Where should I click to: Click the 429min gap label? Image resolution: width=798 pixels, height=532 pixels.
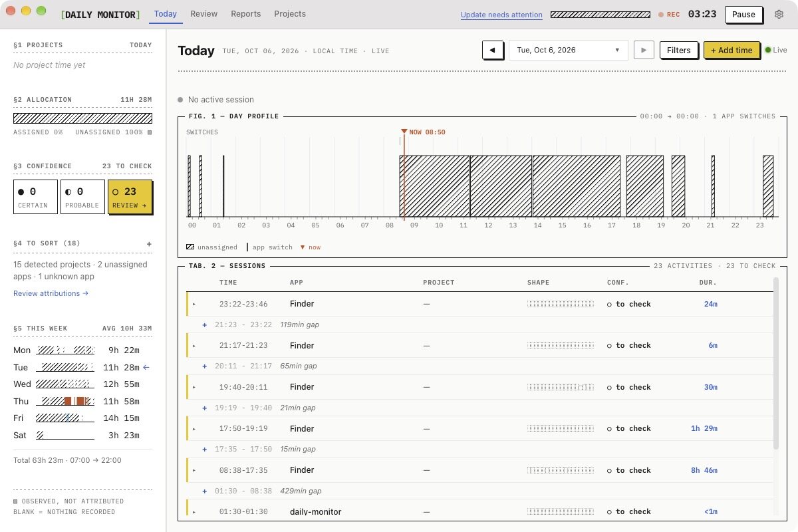point(301,491)
